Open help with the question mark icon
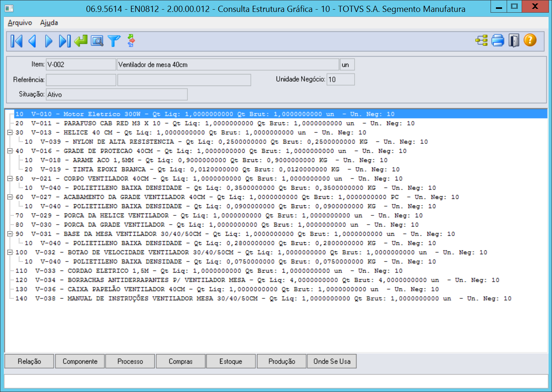 tap(530, 40)
